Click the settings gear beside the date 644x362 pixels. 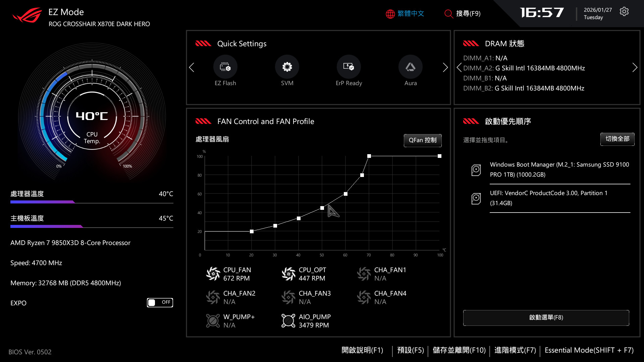[624, 12]
